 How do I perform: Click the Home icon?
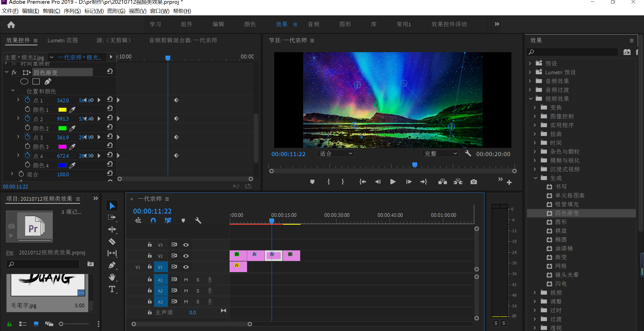(x=11, y=25)
